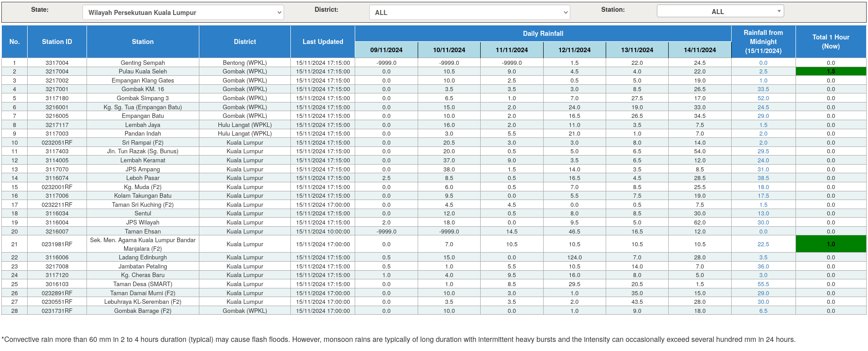Click the Total 1 Hour (Now) header
Viewport: 868px width, 351px height.
(831, 42)
